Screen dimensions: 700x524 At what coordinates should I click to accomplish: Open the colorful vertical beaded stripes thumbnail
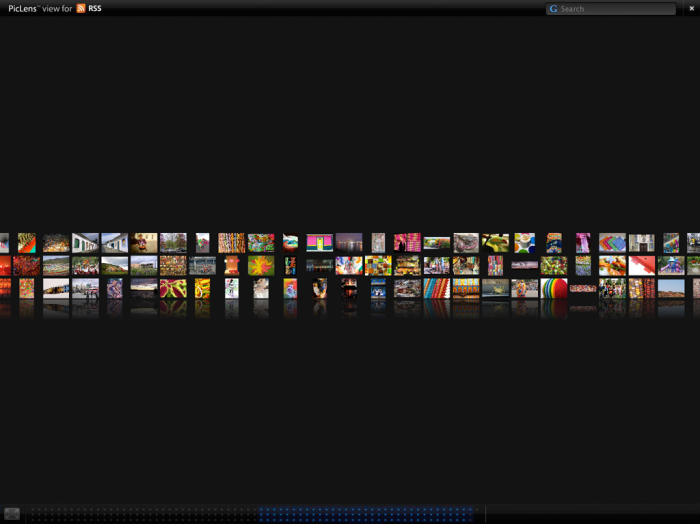[x=232, y=243]
